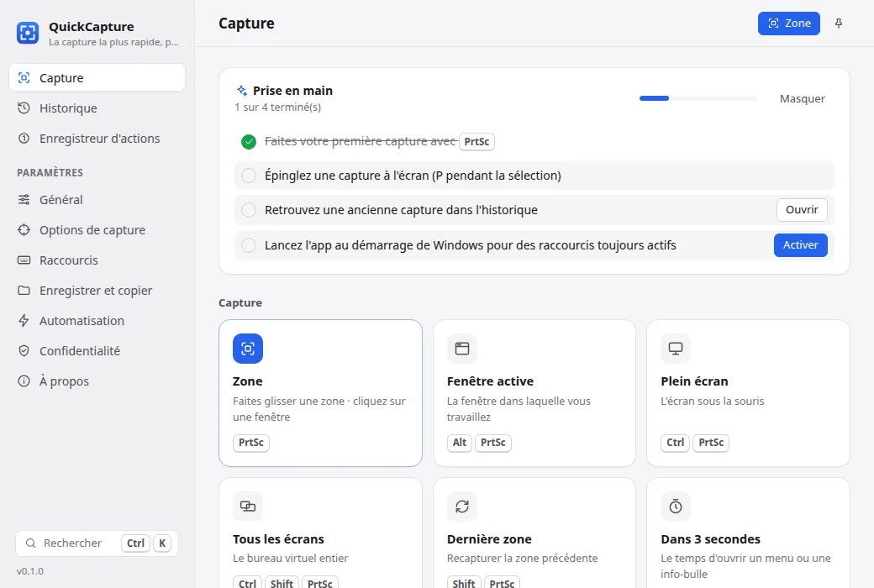874x588 pixels.
Task: Select the Plein écran card title
Action: (x=694, y=381)
